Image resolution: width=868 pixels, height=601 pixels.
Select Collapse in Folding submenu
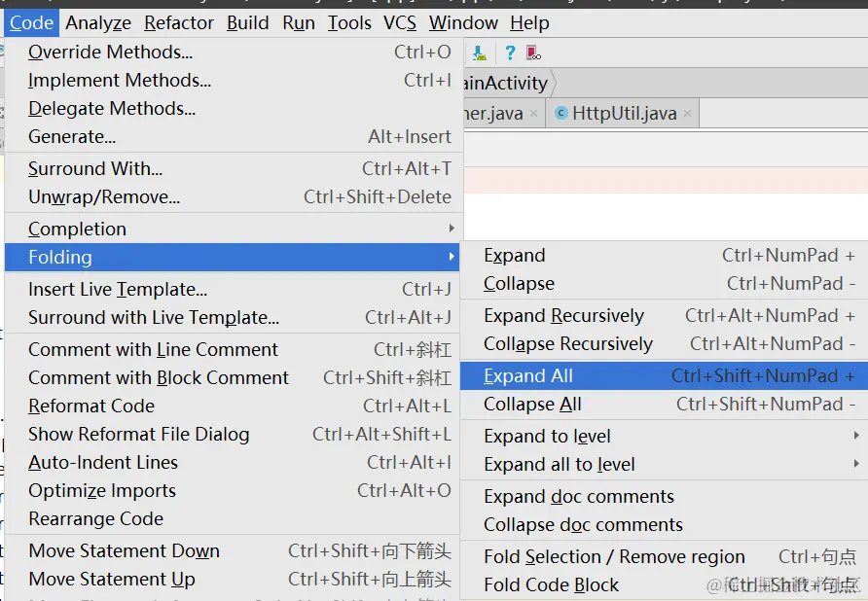[x=665, y=284]
